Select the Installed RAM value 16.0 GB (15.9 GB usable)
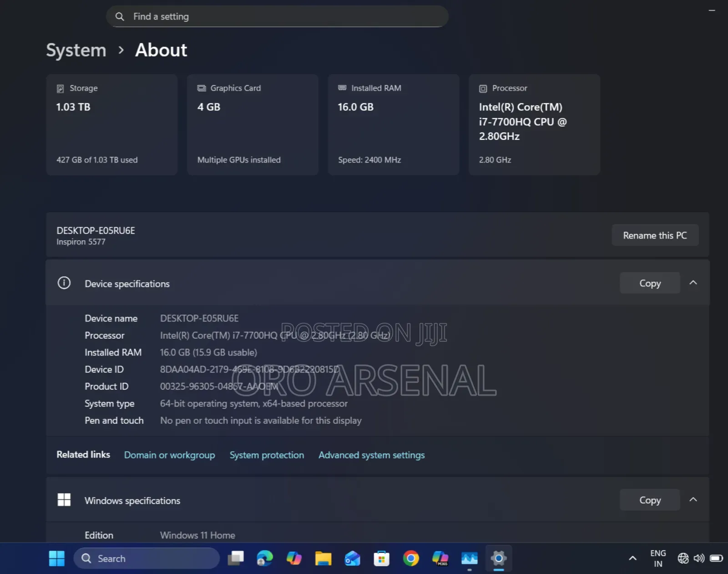728x574 pixels. [x=208, y=352]
